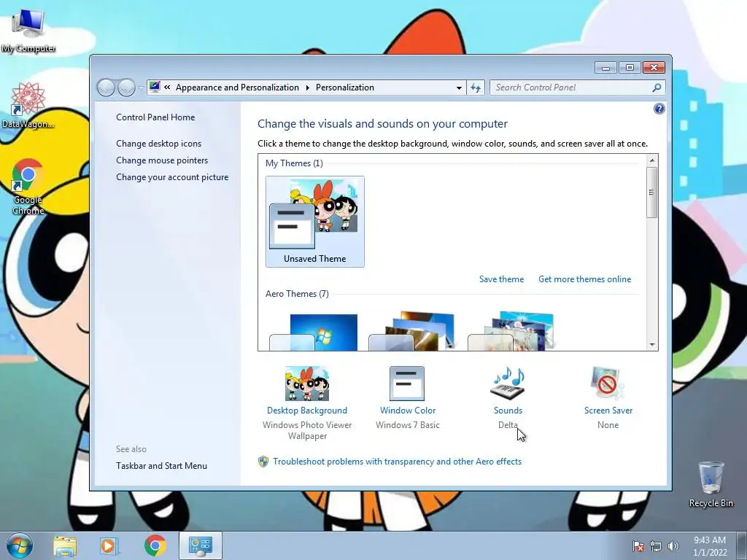
Task: Click the Save theme link
Action: click(x=501, y=279)
